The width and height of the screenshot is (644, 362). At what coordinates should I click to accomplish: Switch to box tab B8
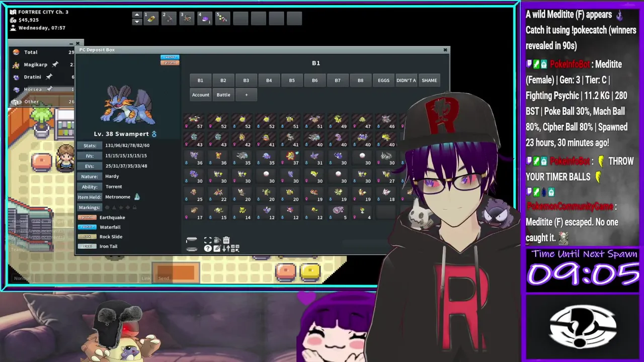pyautogui.click(x=360, y=80)
